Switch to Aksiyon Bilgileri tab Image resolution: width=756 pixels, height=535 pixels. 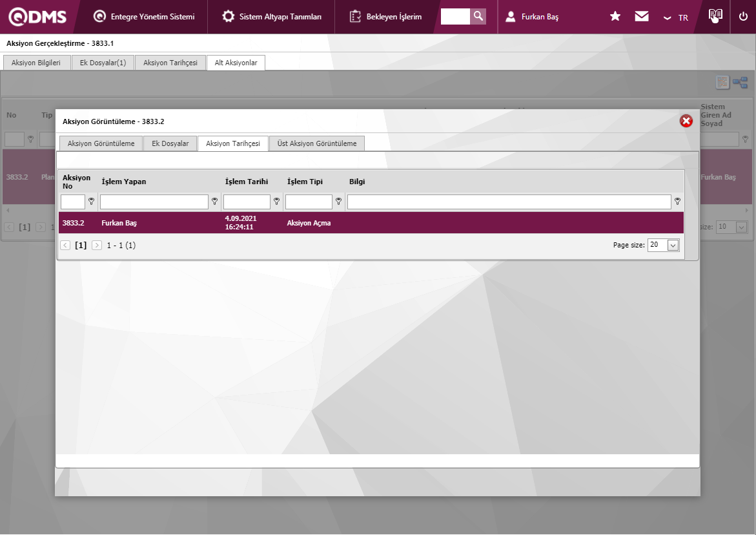(x=36, y=63)
